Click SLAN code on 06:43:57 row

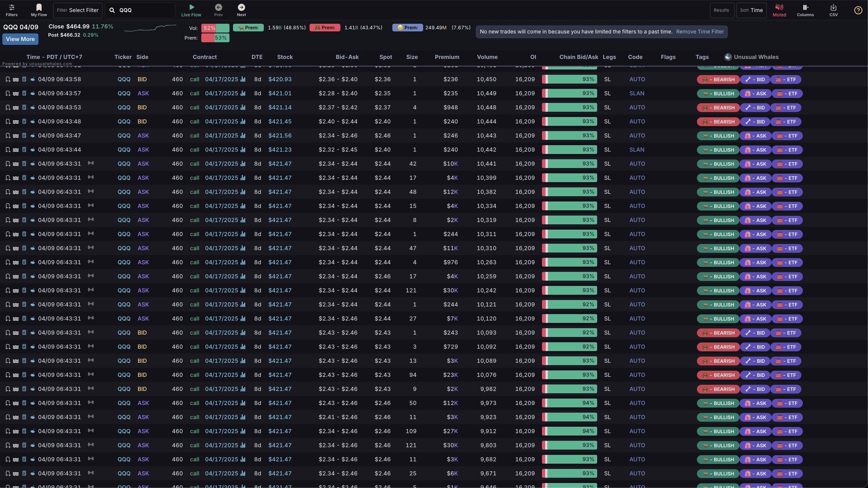(x=636, y=94)
